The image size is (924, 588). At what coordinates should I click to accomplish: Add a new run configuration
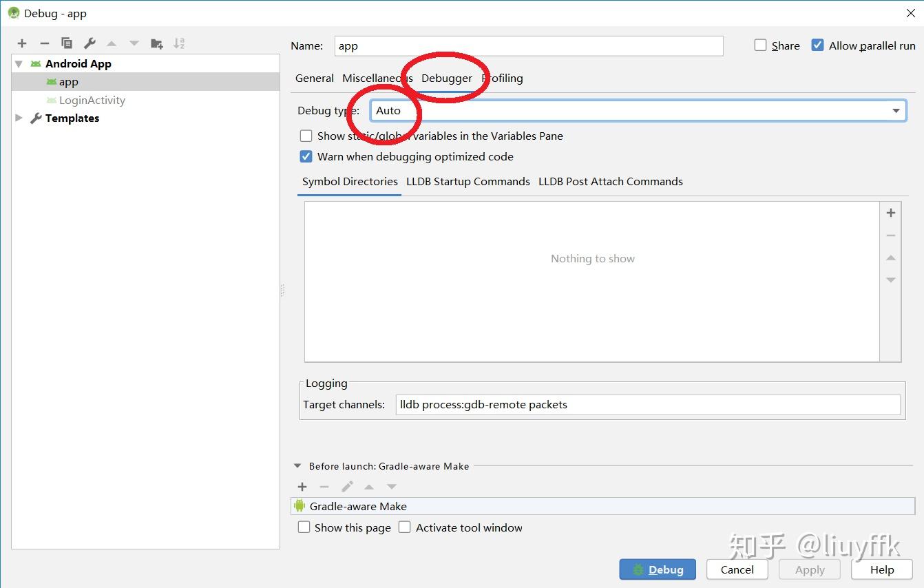pos(21,43)
